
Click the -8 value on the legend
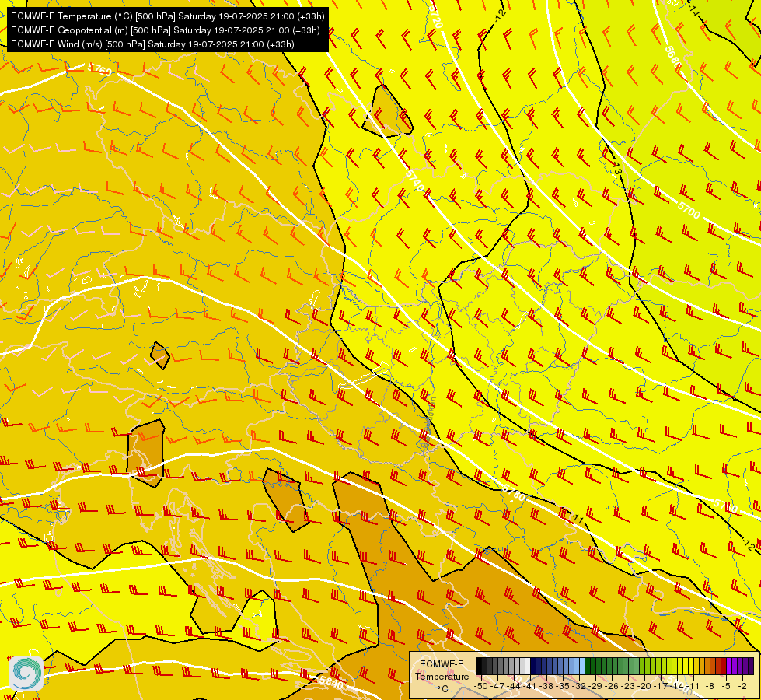[x=710, y=686]
